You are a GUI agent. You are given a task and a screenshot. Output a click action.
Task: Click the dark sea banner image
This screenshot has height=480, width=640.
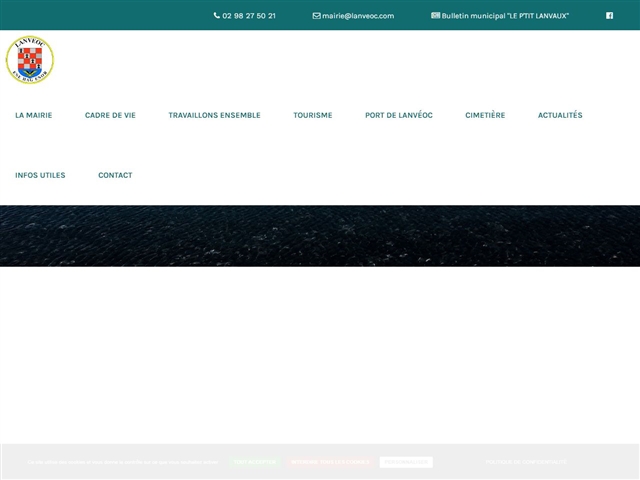pyautogui.click(x=320, y=236)
